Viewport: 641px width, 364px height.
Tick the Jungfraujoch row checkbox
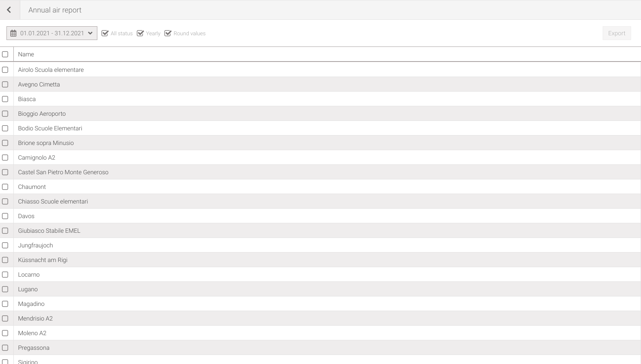pos(5,245)
